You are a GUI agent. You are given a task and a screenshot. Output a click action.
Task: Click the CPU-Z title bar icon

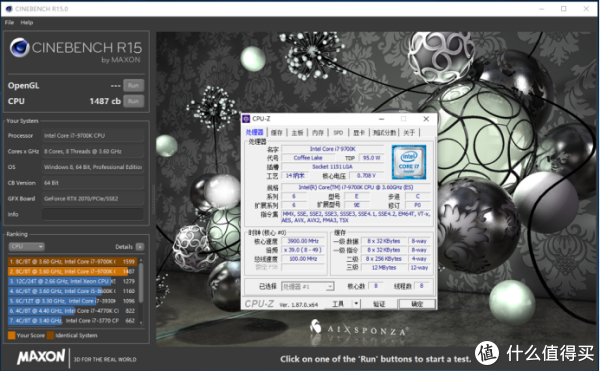pyautogui.click(x=246, y=119)
